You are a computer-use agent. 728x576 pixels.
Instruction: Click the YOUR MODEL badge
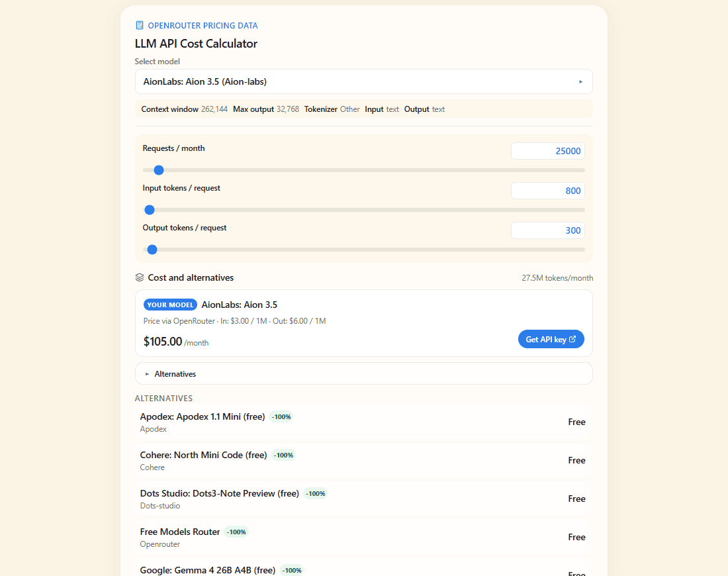(170, 305)
